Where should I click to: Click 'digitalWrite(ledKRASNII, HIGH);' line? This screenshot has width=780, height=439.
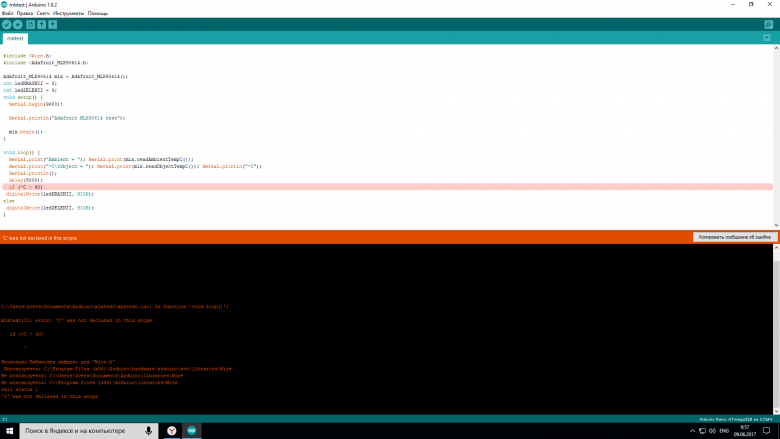pyautogui.click(x=50, y=194)
